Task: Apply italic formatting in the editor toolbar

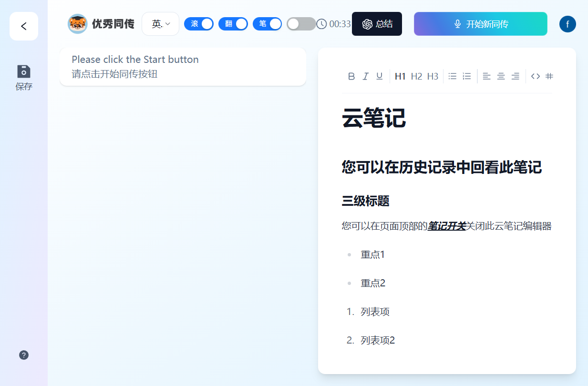Action: pos(365,76)
